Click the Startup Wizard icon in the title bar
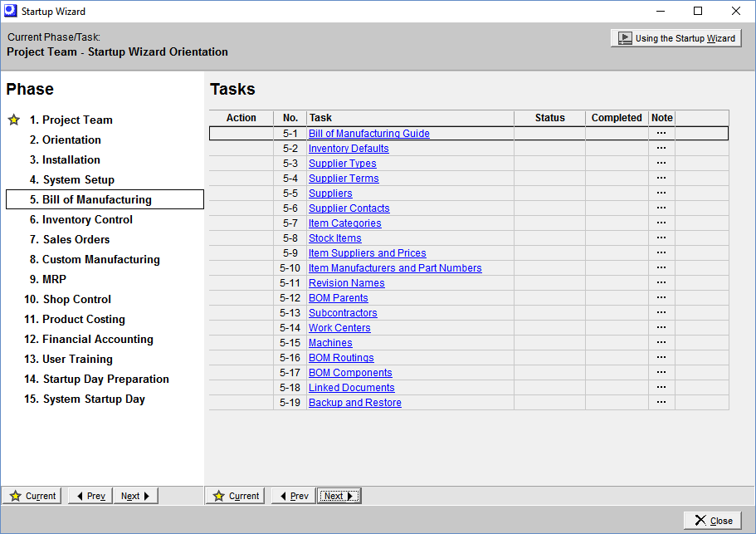 [10, 11]
